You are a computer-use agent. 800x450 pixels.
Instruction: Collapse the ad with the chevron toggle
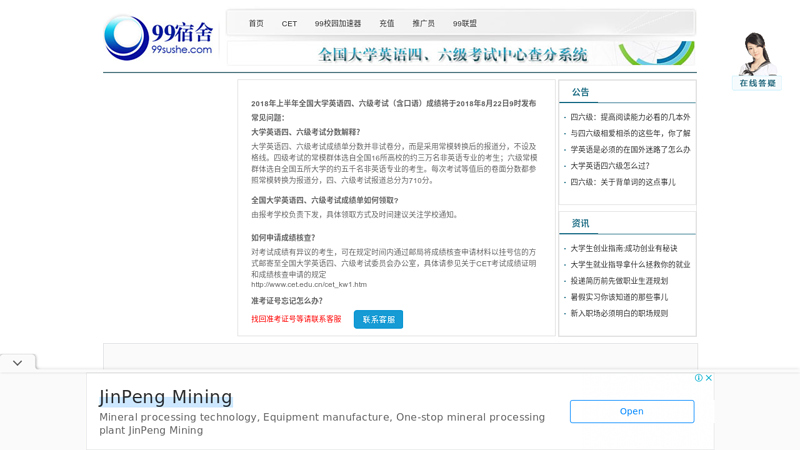18,363
